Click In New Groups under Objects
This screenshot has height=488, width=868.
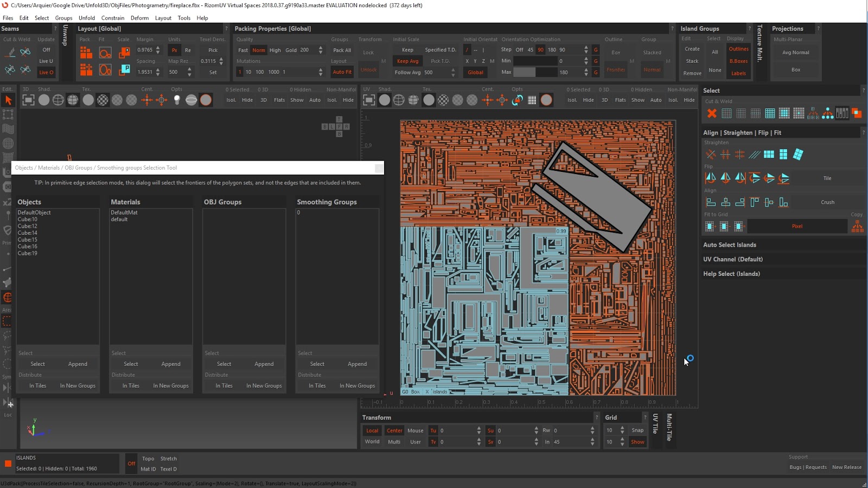click(78, 386)
